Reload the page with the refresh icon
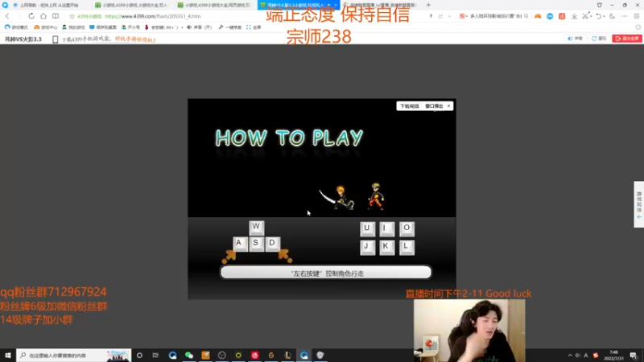Screen dimensions: 644x362 (31, 16)
